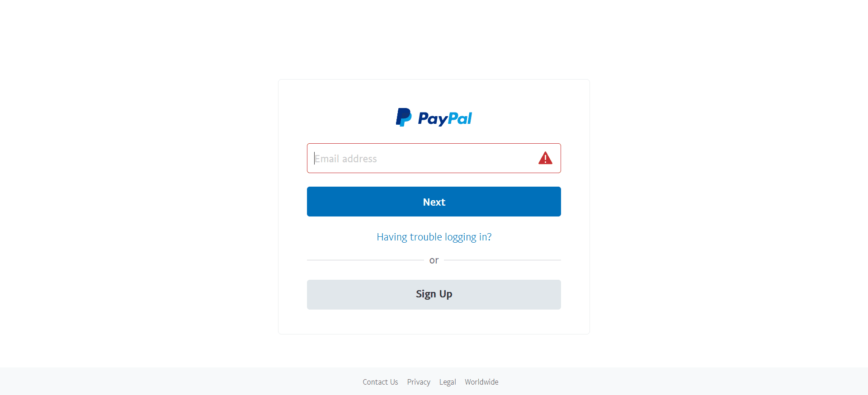Click the PayPal wordmark text
Image resolution: width=868 pixels, height=395 pixels.
click(445, 118)
